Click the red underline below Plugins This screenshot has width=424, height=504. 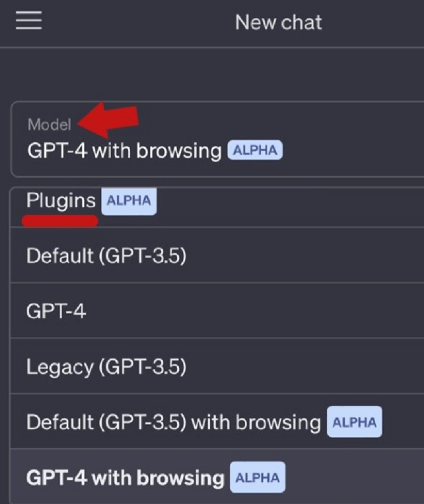point(60,220)
